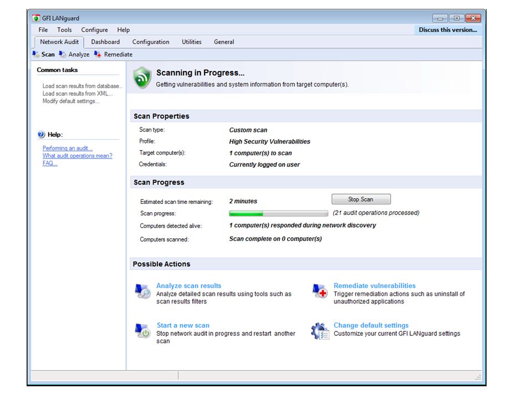Open the FAQ help link
The height and width of the screenshot is (399, 532).
pyautogui.click(x=50, y=163)
